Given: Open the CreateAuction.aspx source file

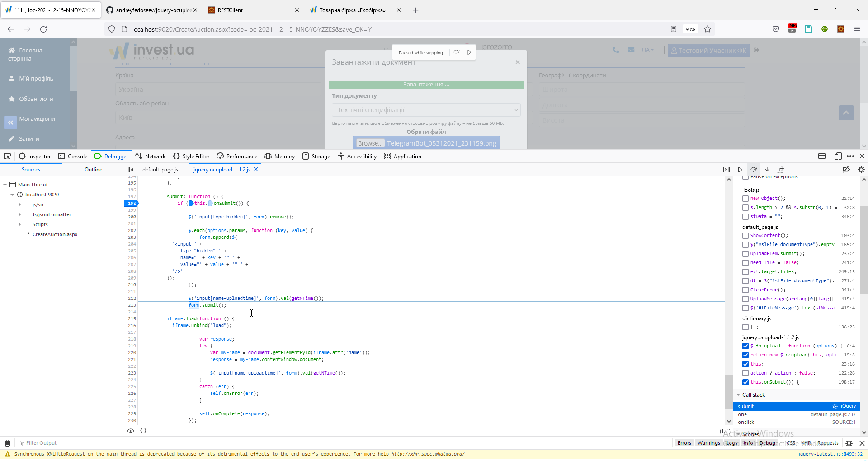Looking at the screenshot, I should (x=55, y=234).
